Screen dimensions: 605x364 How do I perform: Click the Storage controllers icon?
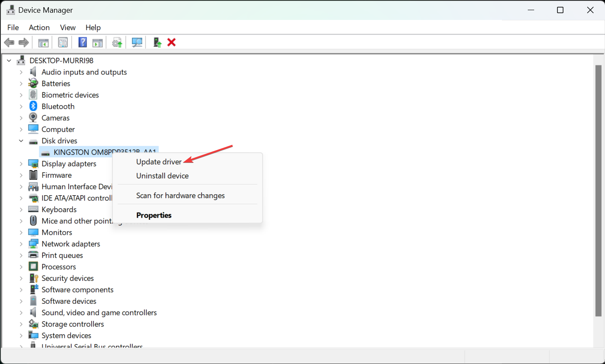33,324
